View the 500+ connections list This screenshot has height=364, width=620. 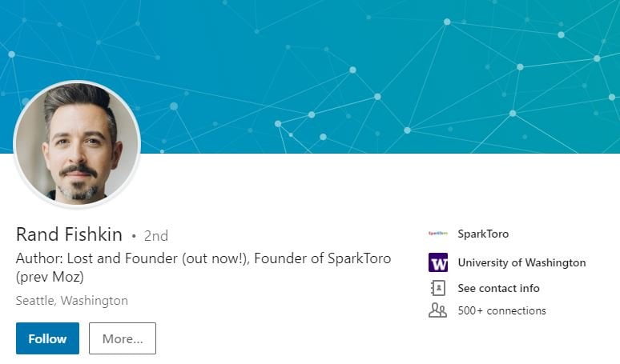click(x=501, y=310)
